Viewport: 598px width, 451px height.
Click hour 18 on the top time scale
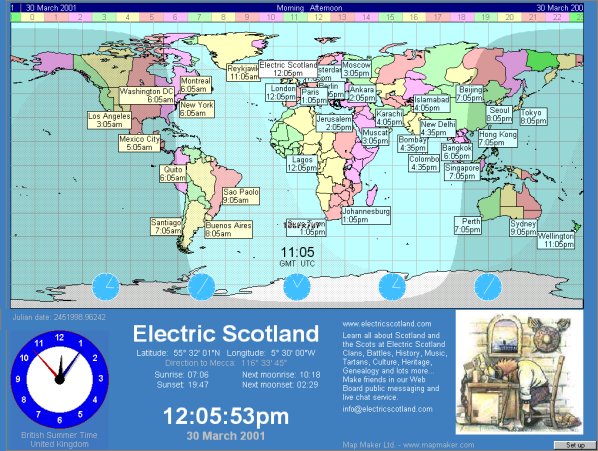coord(461,17)
